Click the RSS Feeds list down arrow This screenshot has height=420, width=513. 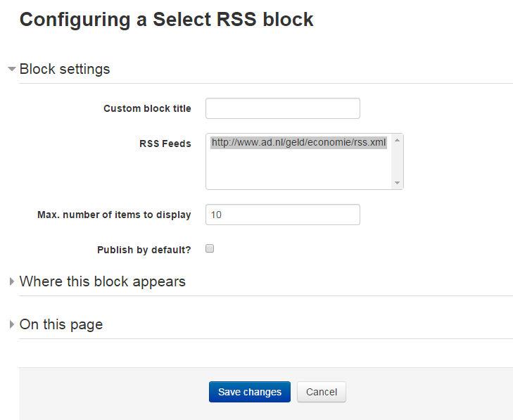pyautogui.click(x=397, y=183)
